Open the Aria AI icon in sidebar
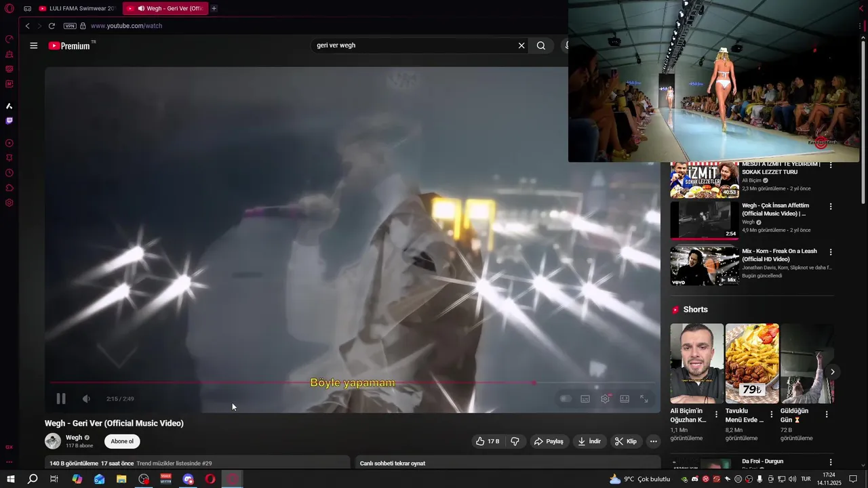This screenshot has height=488, width=868. point(9,106)
